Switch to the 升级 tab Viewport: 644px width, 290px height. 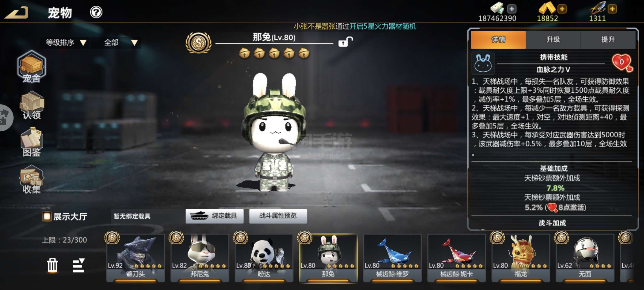553,40
